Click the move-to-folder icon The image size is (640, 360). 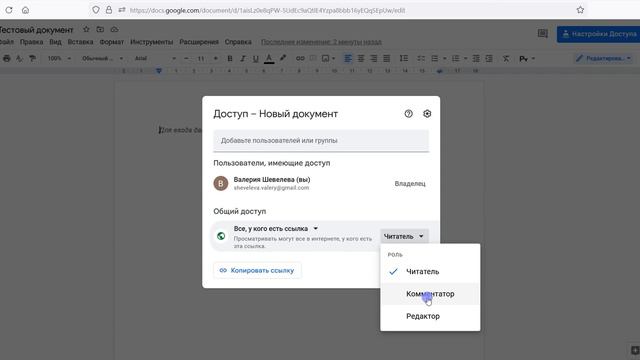[x=100, y=29]
